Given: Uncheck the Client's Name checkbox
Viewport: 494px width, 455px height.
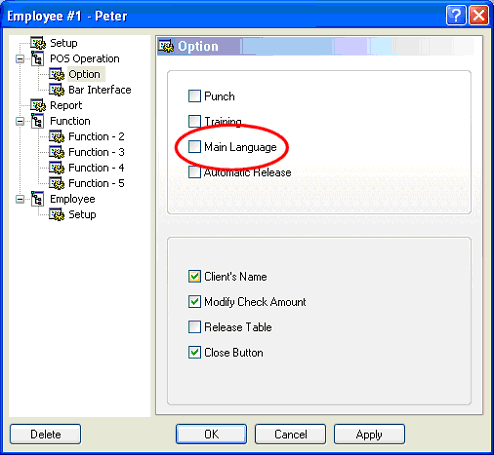Looking at the screenshot, I should (194, 276).
